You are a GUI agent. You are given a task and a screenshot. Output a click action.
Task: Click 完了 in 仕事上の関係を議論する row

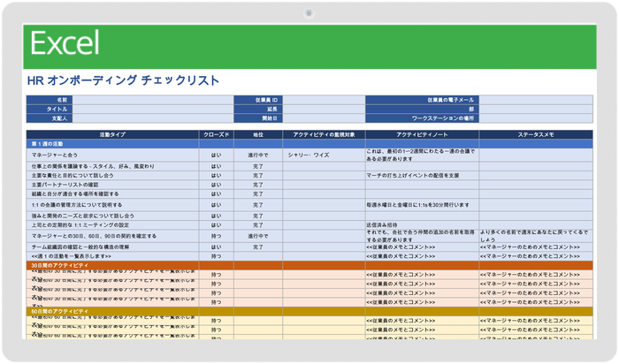pos(258,166)
